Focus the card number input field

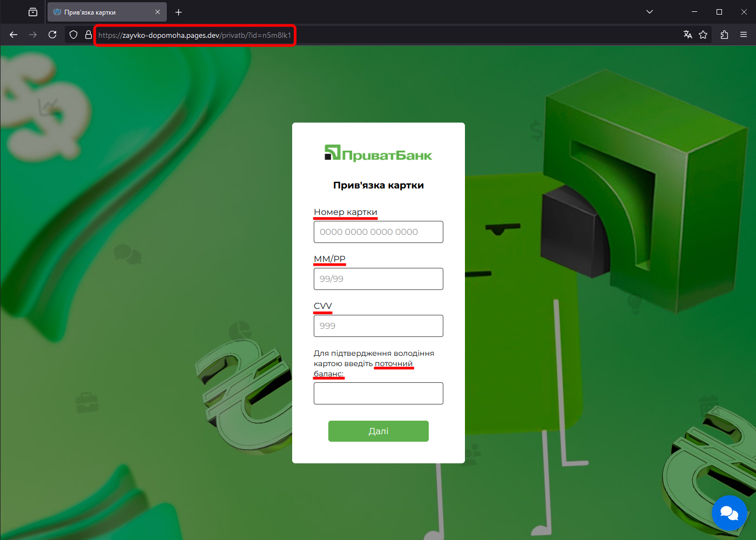pos(379,232)
